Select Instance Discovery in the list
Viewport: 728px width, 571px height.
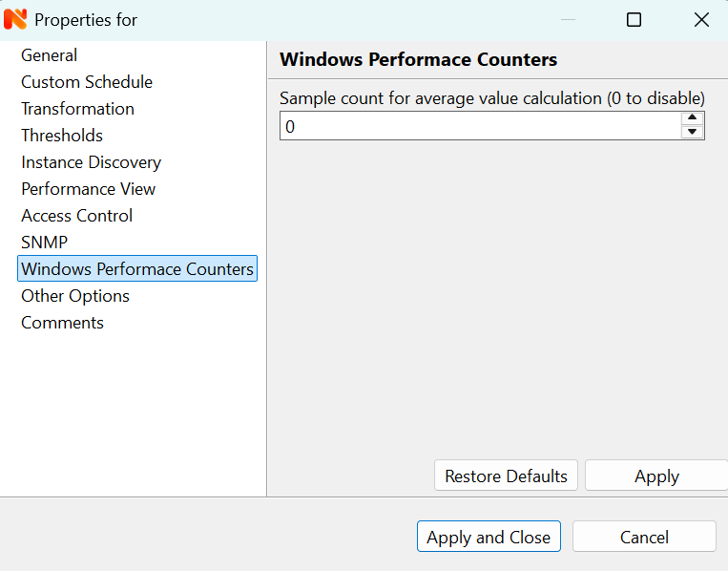(x=92, y=162)
